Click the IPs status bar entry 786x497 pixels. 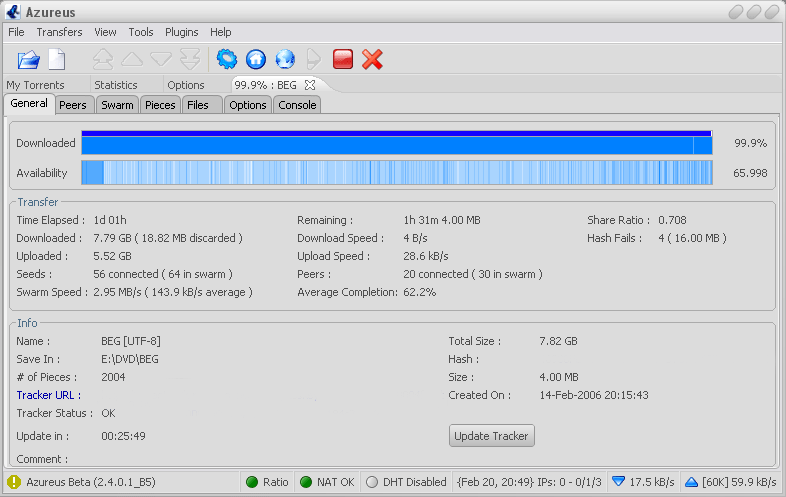(529, 482)
